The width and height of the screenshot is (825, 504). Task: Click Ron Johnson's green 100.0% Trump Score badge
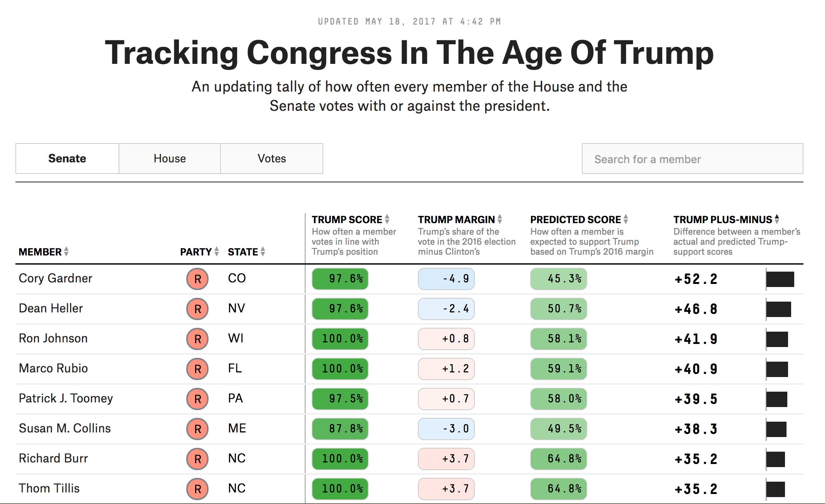tap(340, 339)
